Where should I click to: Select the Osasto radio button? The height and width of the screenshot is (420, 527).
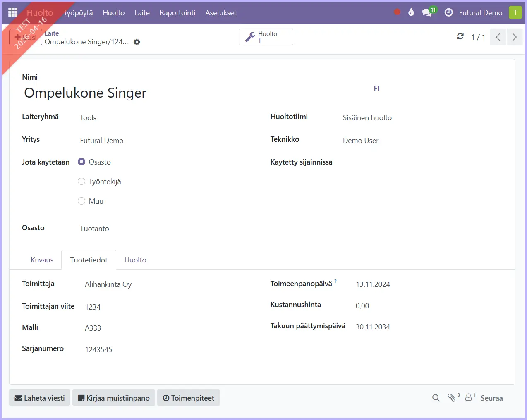click(x=81, y=162)
